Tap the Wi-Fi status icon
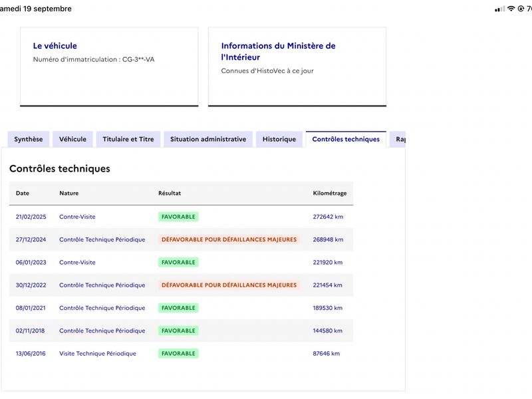 tap(511, 9)
